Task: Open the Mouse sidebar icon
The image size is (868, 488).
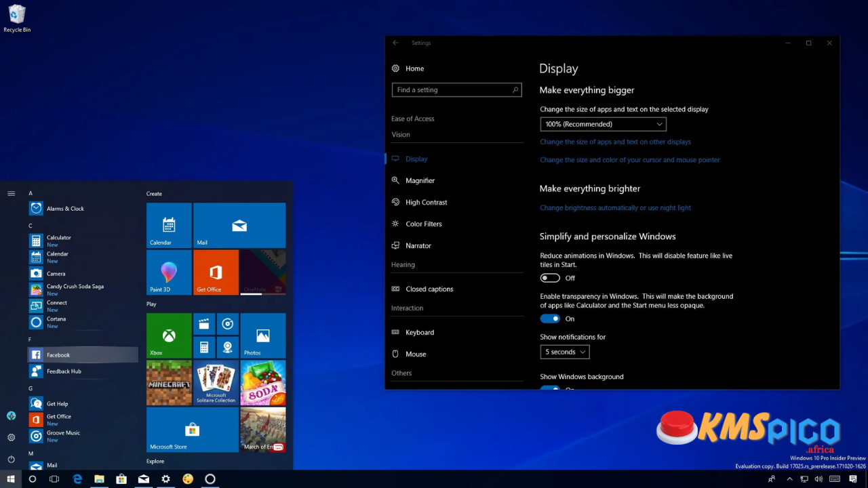Action: [396, 354]
